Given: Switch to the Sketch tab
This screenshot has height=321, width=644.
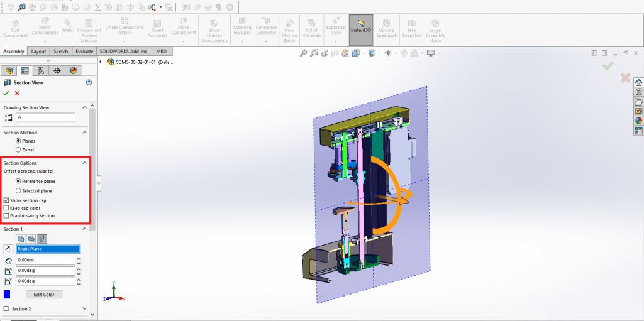Looking at the screenshot, I should click(61, 52).
